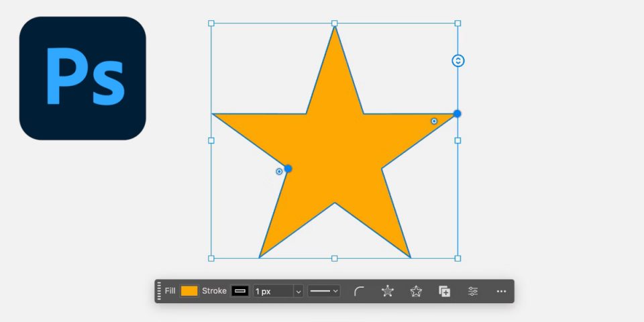Open the three-dots more options menu

click(501, 291)
